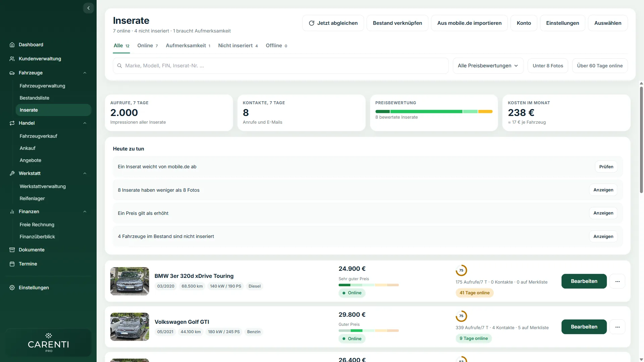Click the Einstellungen gear icon in sidebar
This screenshot has height=362, width=644.
[x=12, y=288]
